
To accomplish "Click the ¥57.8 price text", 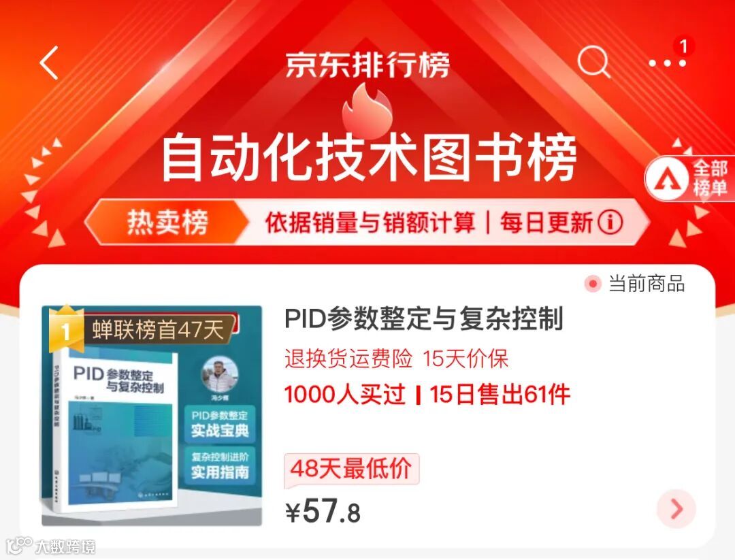I will pyautogui.click(x=323, y=511).
